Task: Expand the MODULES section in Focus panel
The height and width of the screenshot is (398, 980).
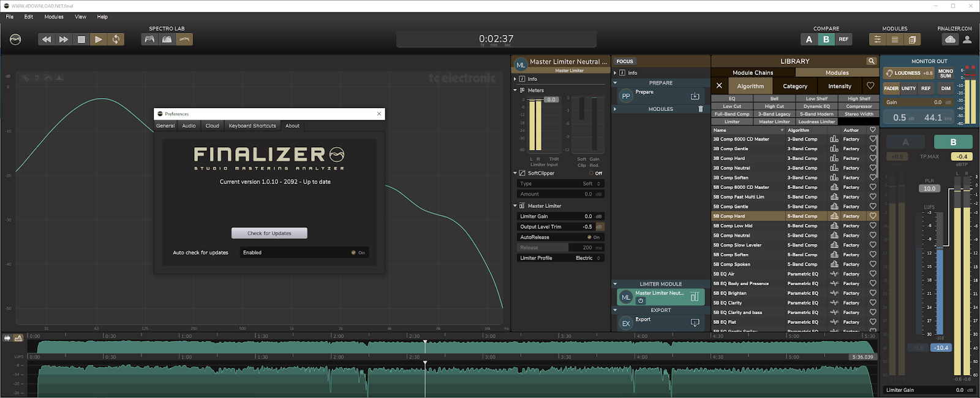Action: (x=616, y=109)
